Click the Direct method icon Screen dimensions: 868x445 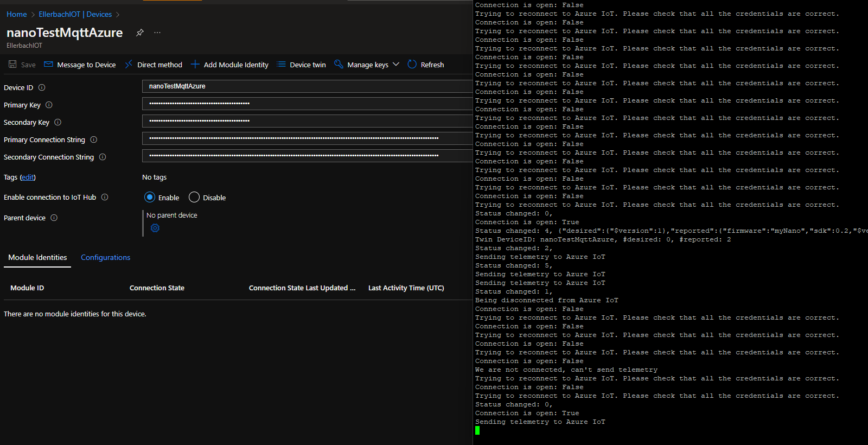(x=129, y=64)
